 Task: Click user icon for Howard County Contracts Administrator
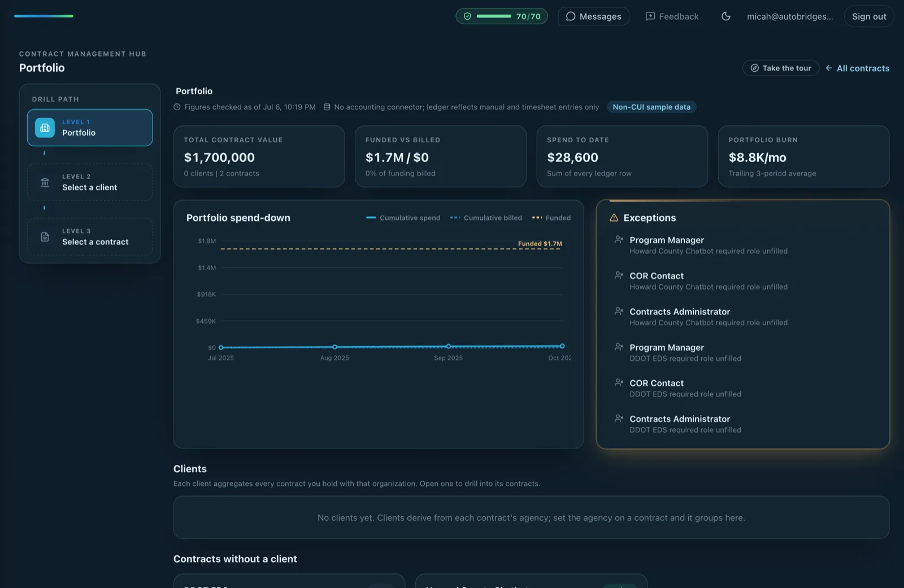(619, 311)
